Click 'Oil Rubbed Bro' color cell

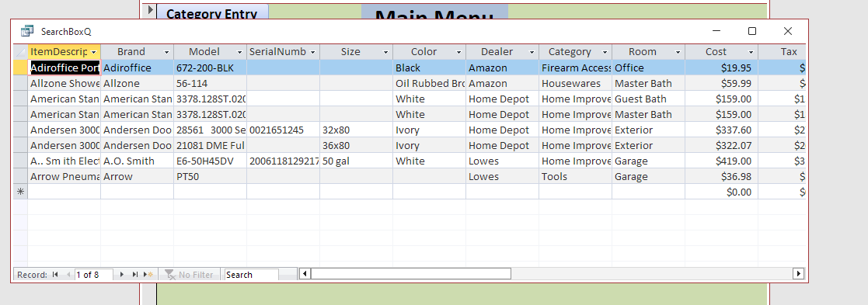tap(429, 84)
